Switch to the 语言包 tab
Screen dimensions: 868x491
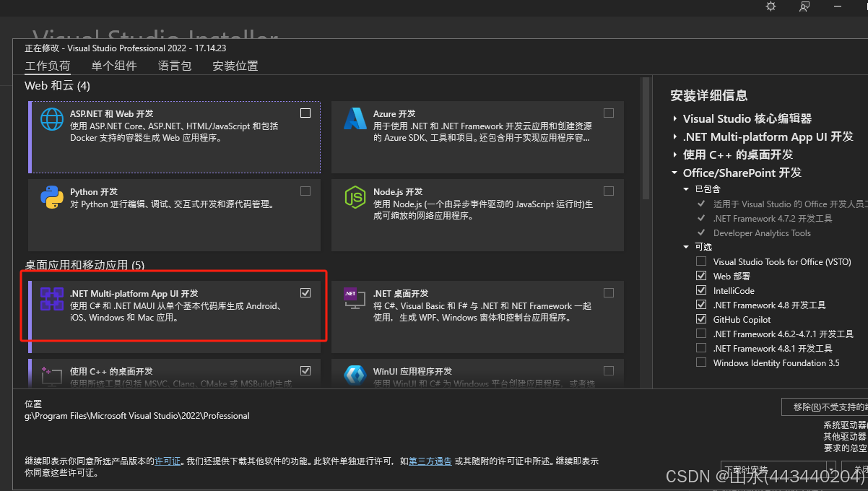click(x=175, y=66)
